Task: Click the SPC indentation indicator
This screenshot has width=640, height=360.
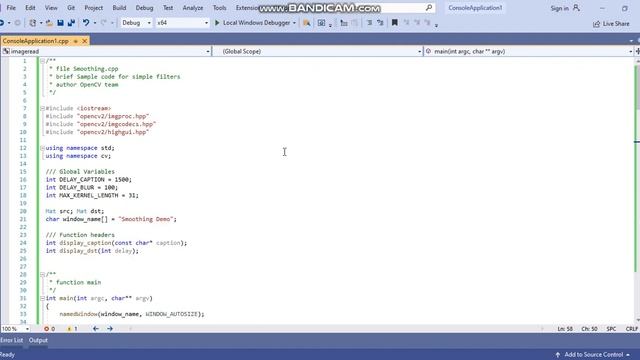Action: tap(611, 329)
